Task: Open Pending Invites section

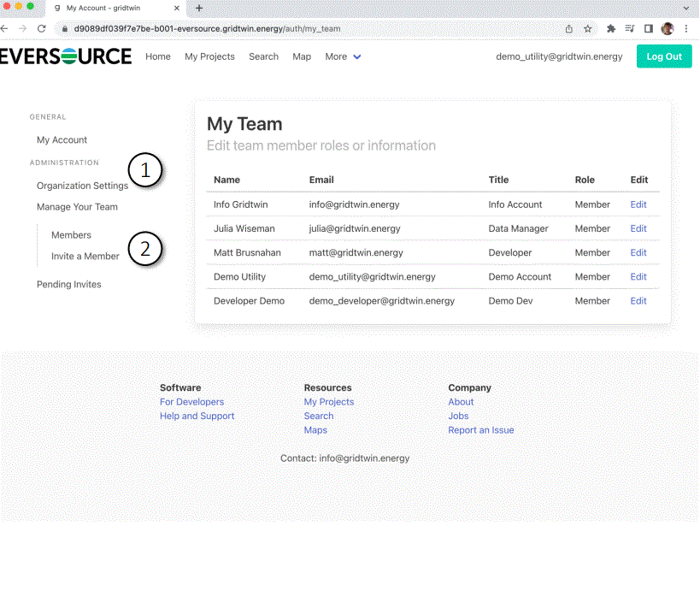Action: (x=68, y=284)
